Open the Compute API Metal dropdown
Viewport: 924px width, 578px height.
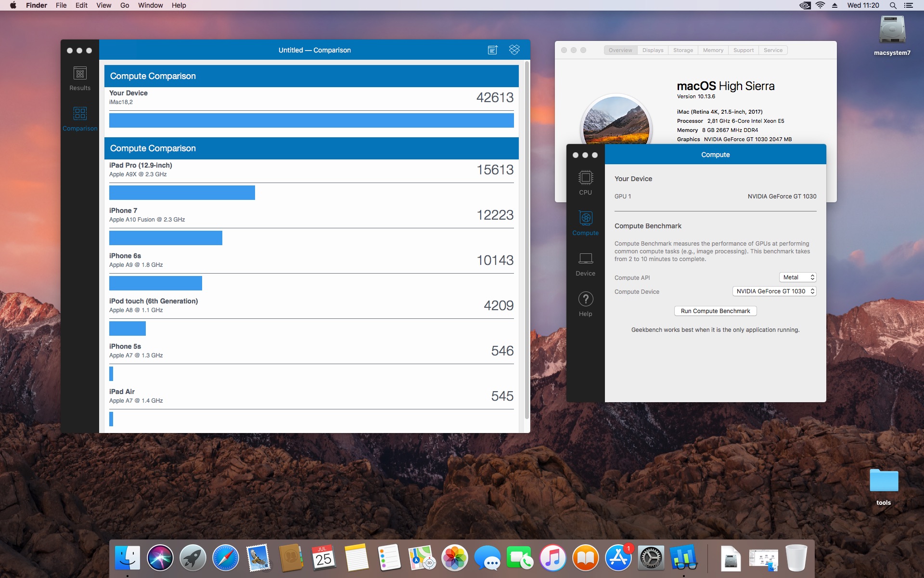(x=798, y=277)
